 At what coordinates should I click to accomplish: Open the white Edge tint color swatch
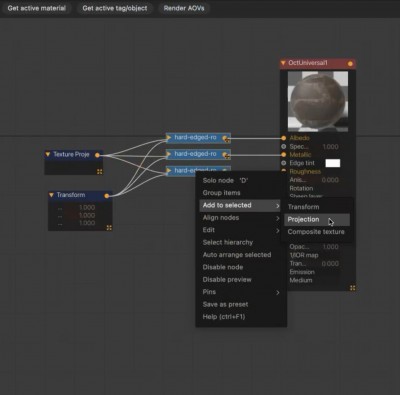(x=333, y=163)
